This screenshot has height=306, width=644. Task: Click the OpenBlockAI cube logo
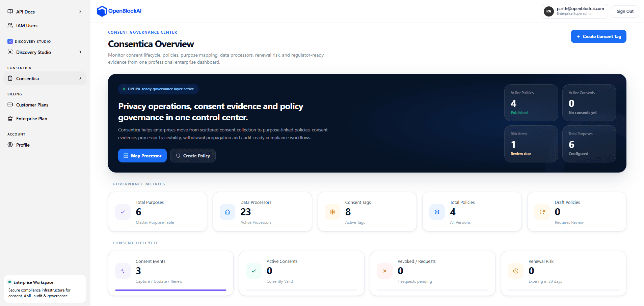point(102,11)
